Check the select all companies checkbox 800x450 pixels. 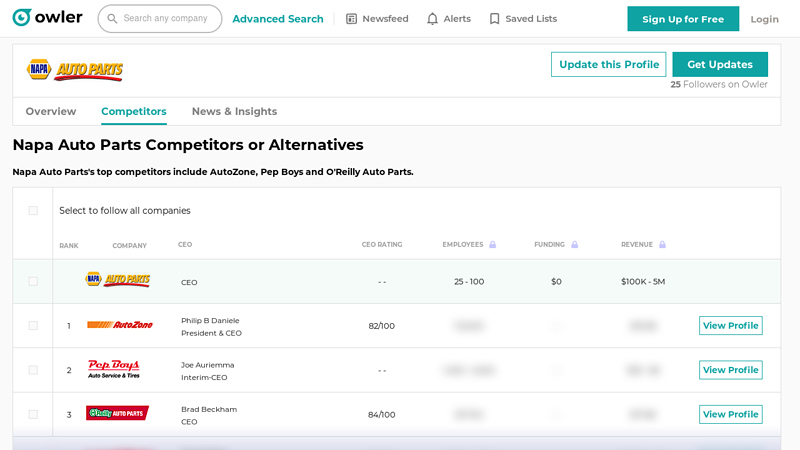pos(33,211)
